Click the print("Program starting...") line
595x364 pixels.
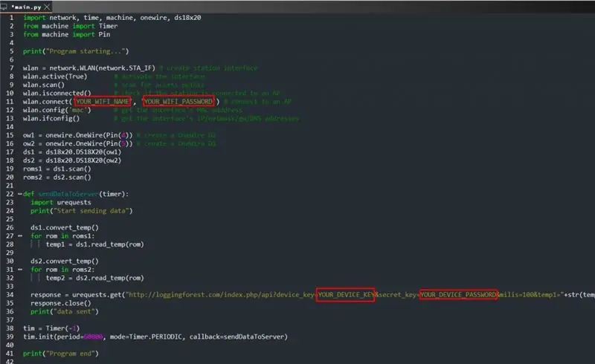(76, 51)
